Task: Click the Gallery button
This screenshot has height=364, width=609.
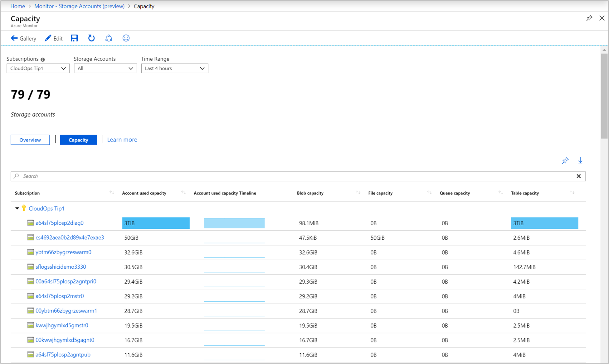Action: click(x=23, y=39)
